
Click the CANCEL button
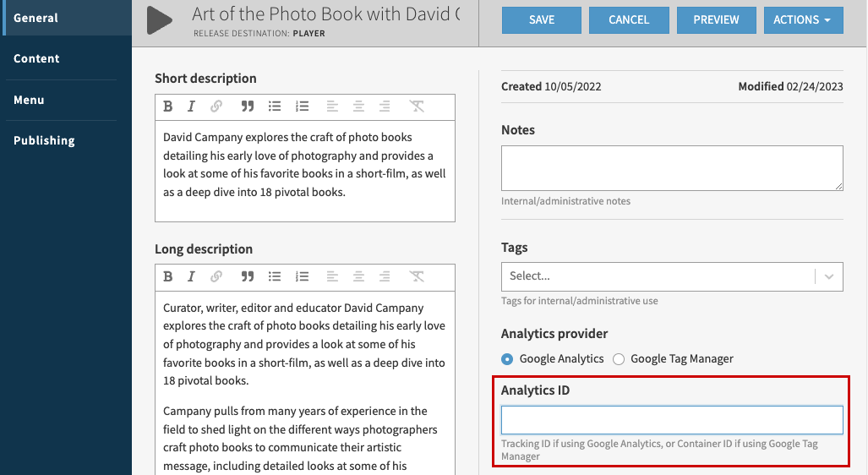[x=629, y=20]
